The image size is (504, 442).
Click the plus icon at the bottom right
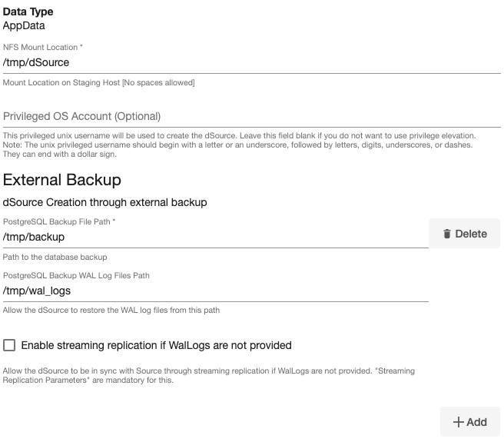coord(459,422)
